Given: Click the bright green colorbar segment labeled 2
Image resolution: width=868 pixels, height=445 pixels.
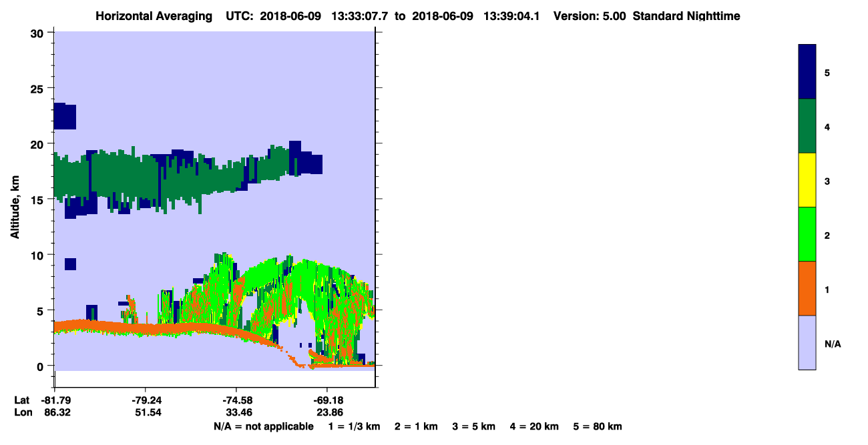Looking at the screenshot, I should pos(807,234).
